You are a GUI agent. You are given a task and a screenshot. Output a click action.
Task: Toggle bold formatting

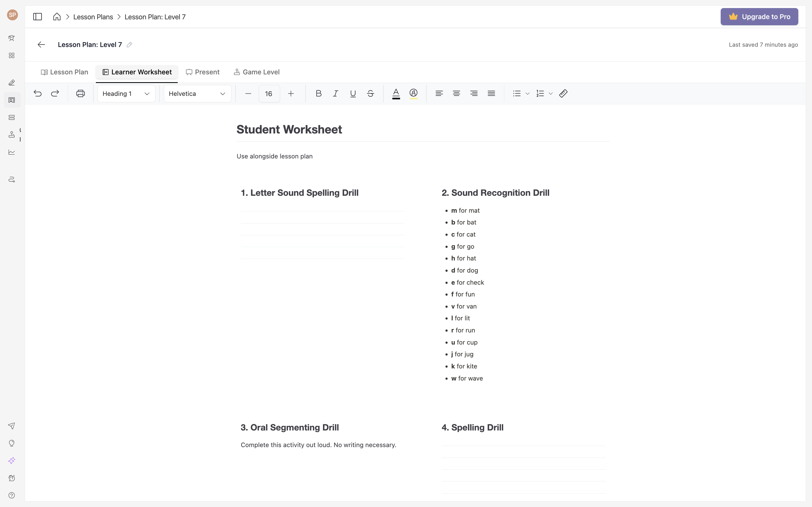(318, 93)
